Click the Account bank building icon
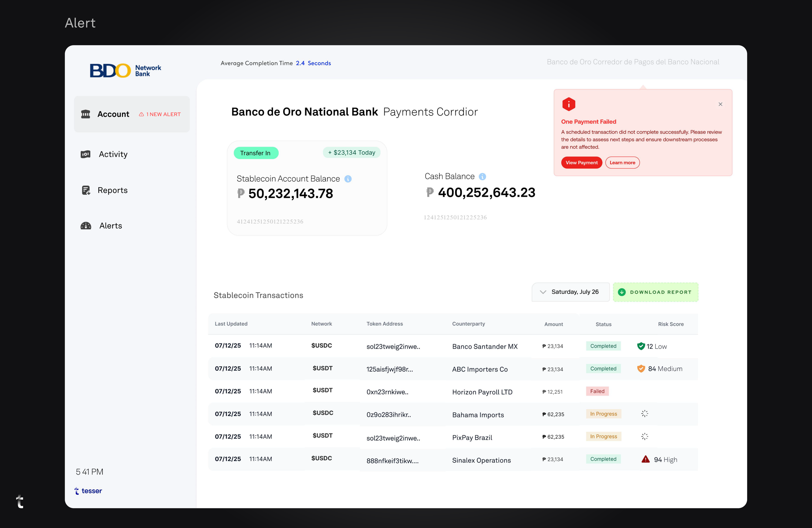Screen dimensions: 812x528 [x=85, y=114]
